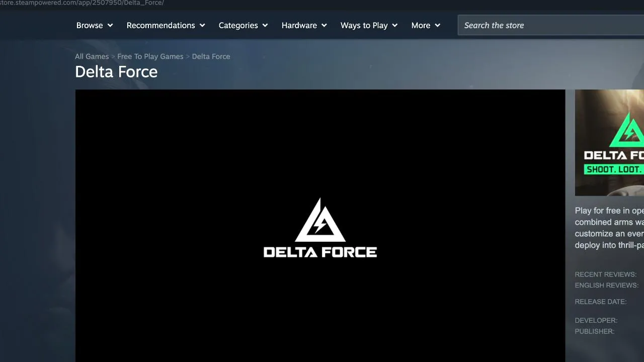
Task: Click the PUBLISHER: label
Action: 595,331
